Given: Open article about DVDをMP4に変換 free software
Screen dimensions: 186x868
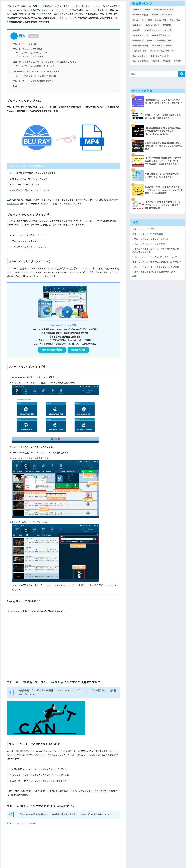Looking at the screenshot, I should pos(163,161).
